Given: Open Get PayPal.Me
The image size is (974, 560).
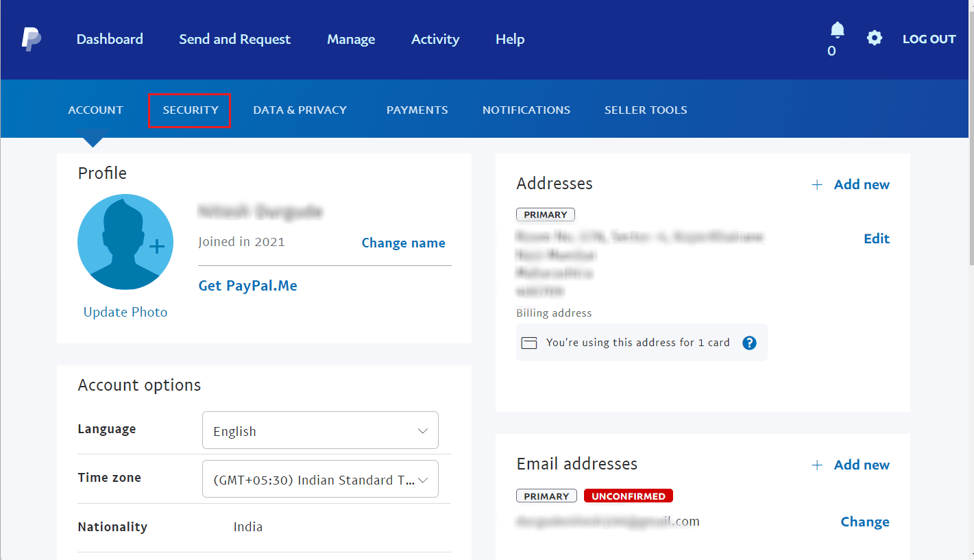Looking at the screenshot, I should pos(247,285).
